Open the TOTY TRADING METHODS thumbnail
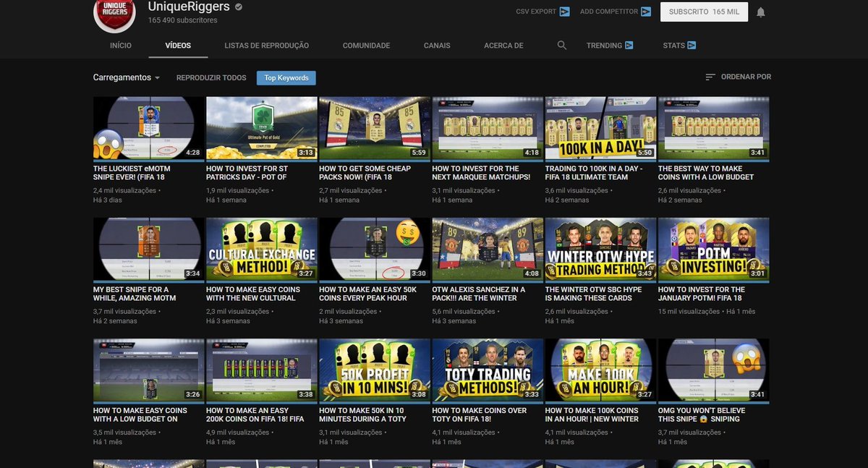 point(488,370)
